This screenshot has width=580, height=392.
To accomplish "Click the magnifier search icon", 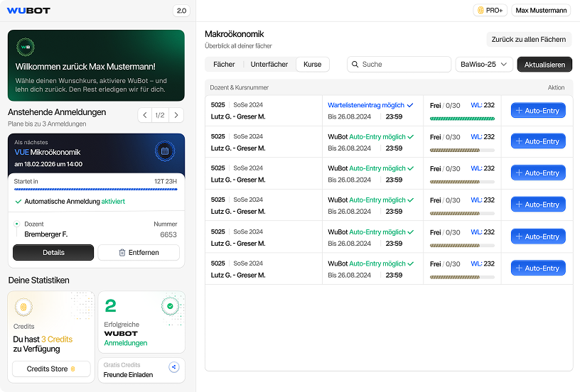I will [355, 65].
